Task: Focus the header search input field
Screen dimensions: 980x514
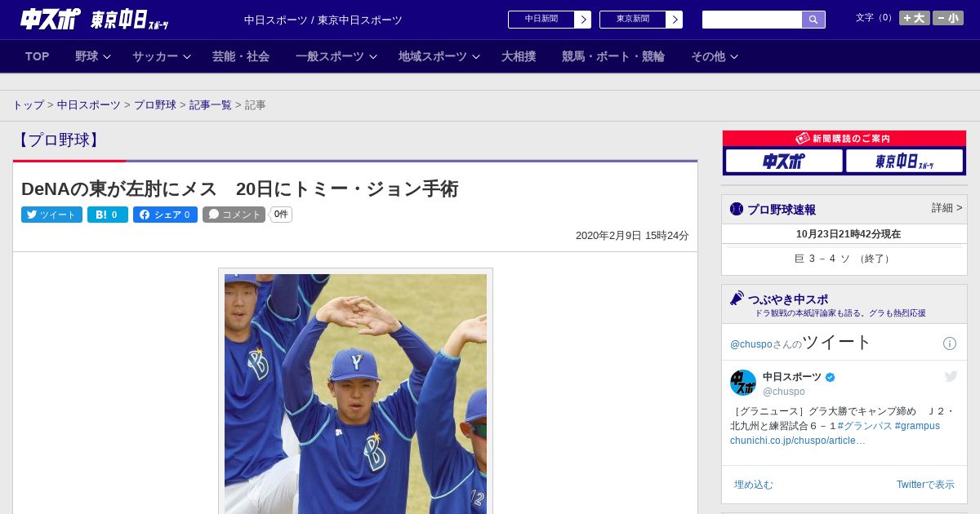Action: coord(752,20)
